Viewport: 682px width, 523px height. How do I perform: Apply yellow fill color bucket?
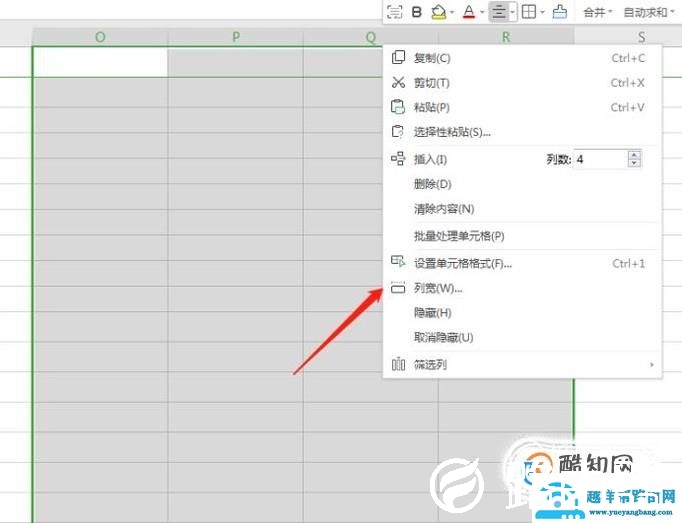tap(438, 12)
